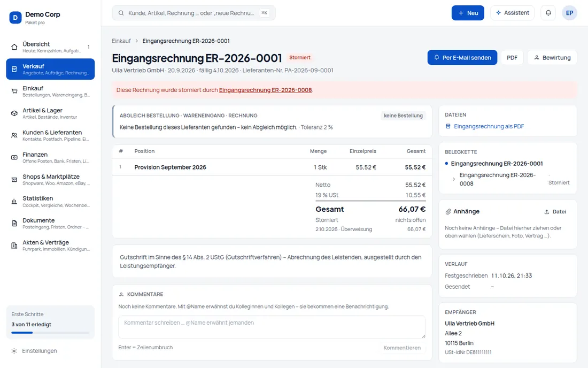The image size is (588, 368).
Task: Click the Gesamt 66,07 € value
Action: [412, 209]
